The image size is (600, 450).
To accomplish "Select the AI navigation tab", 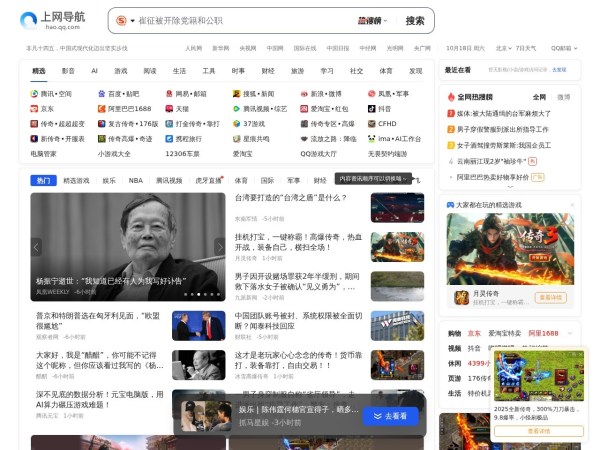I will [94, 71].
